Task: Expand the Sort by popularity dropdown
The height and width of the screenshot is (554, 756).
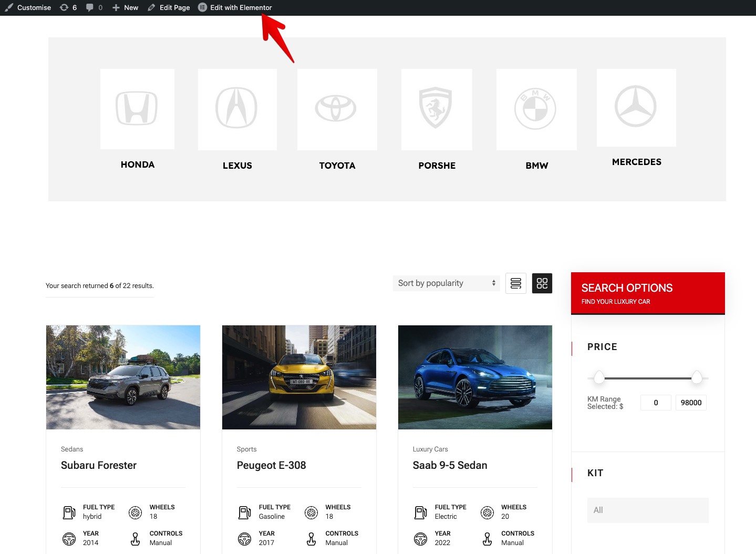Action: [447, 283]
